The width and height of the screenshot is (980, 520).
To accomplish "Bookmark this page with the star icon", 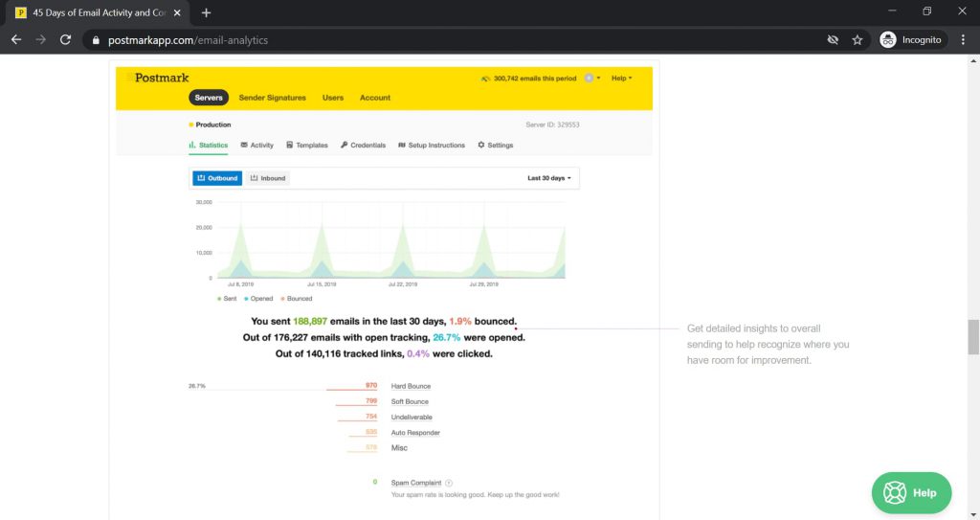I will point(857,40).
